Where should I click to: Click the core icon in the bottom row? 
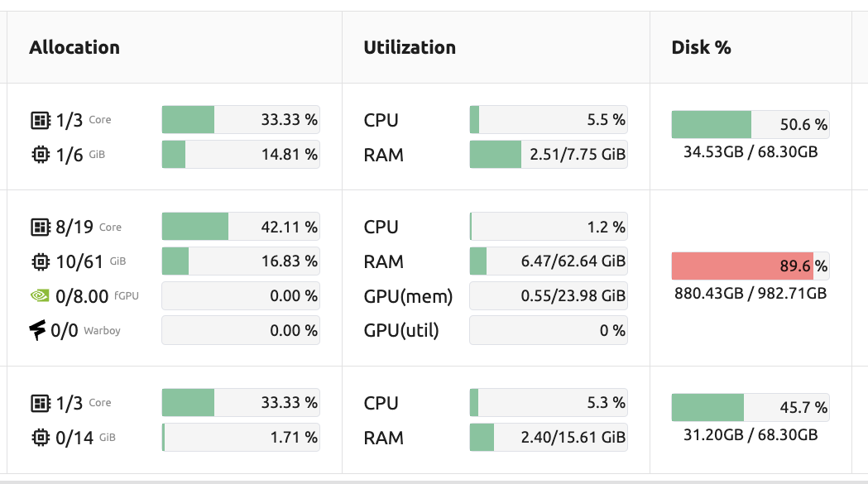pyautogui.click(x=40, y=404)
